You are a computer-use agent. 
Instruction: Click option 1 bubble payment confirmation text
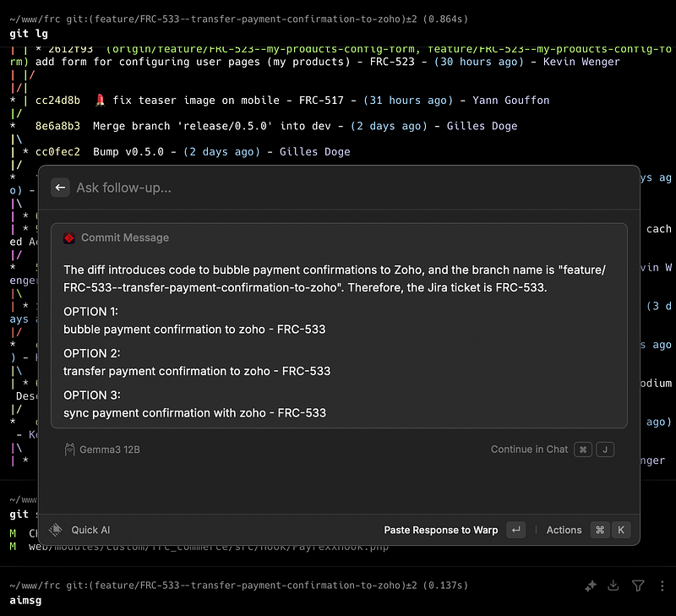click(194, 330)
